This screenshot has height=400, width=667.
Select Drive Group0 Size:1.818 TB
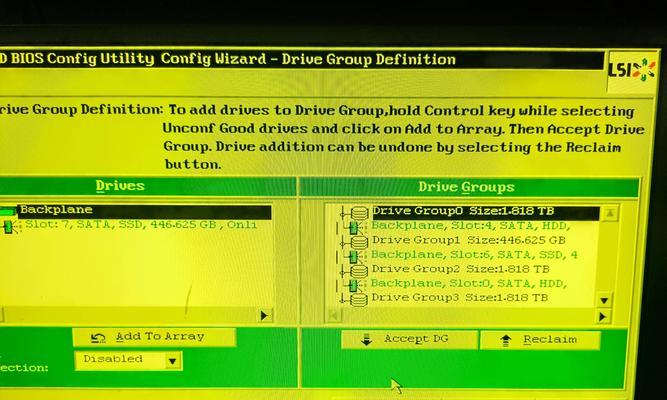[x=485, y=212]
